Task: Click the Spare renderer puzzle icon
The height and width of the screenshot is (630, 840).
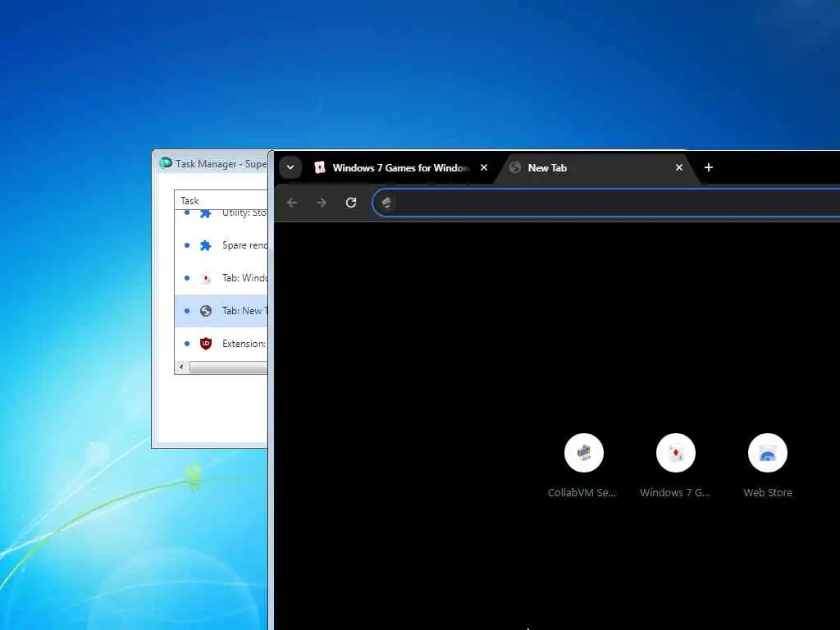Action: pyautogui.click(x=206, y=245)
